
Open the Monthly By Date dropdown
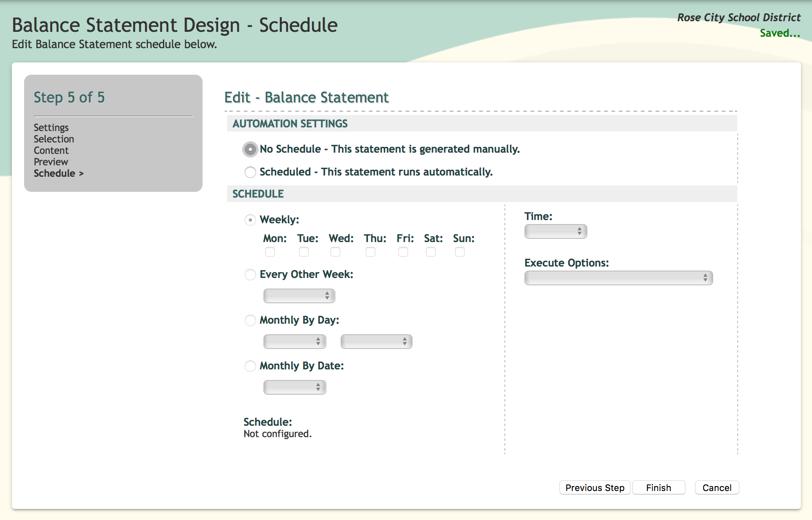click(x=294, y=387)
